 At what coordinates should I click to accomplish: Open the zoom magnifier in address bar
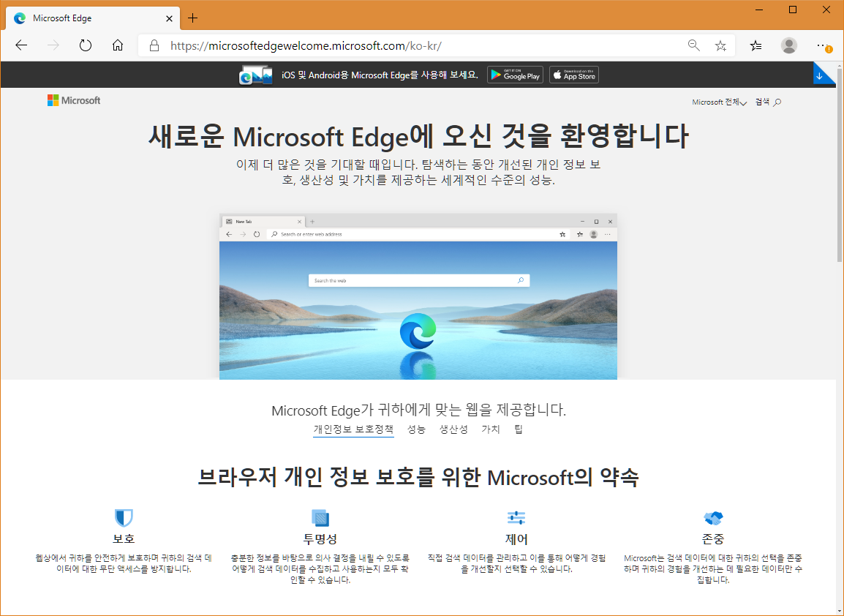pyautogui.click(x=694, y=46)
